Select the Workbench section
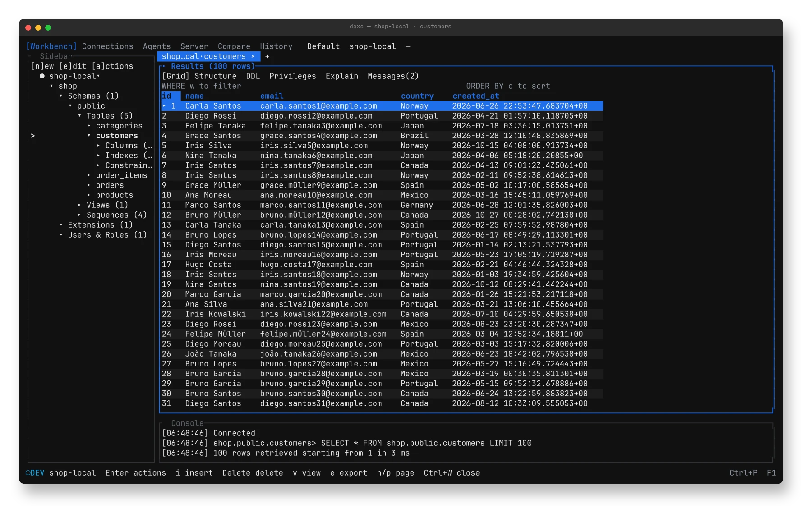The width and height of the screenshot is (812, 522). click(x=51, y=46)
